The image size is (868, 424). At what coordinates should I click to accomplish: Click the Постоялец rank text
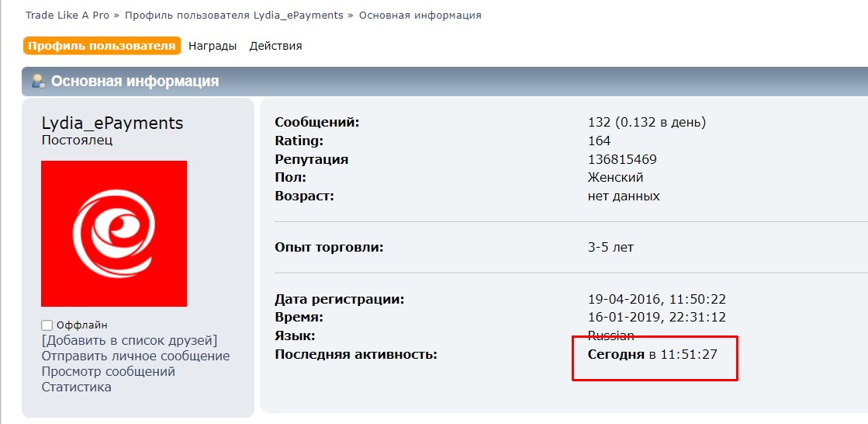click(77, 141)
